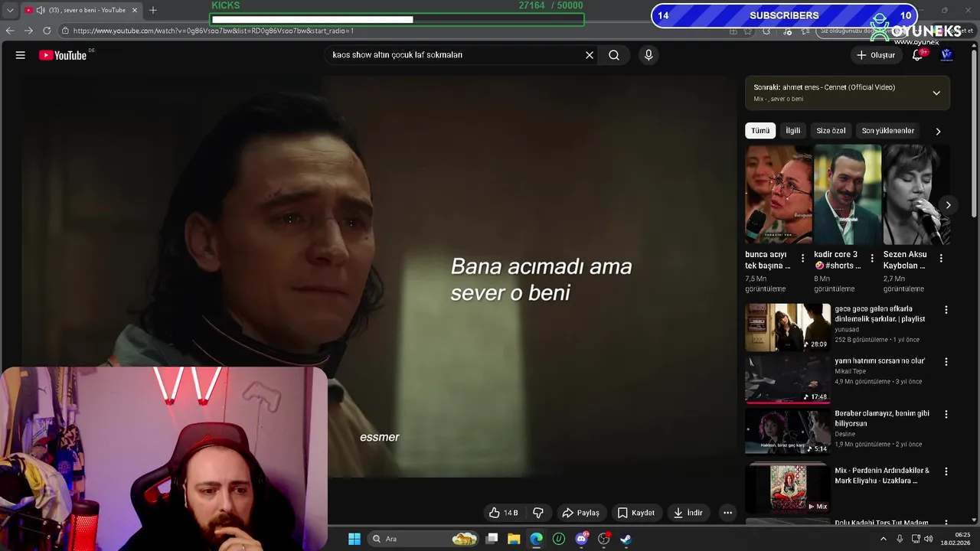980x551 pixels.
Task: Open 'yarın hatrımı sorsan ne olur' thumbnail
Action: pos(788,379)
